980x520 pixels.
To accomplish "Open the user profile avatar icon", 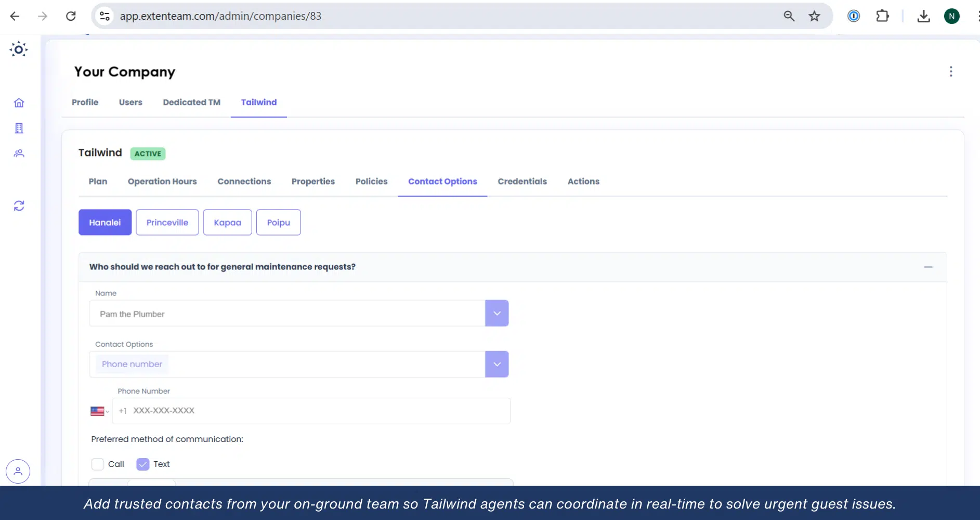I will point(18,472).
